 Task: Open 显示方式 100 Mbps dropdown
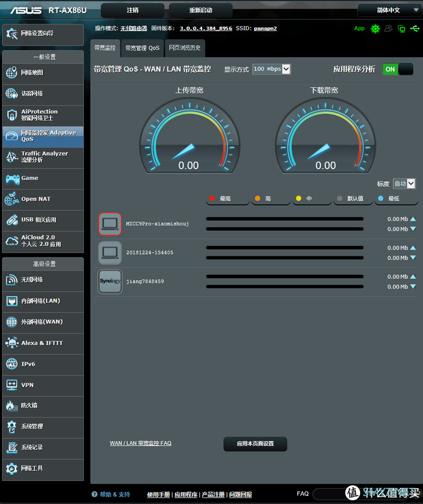(272, 69)
